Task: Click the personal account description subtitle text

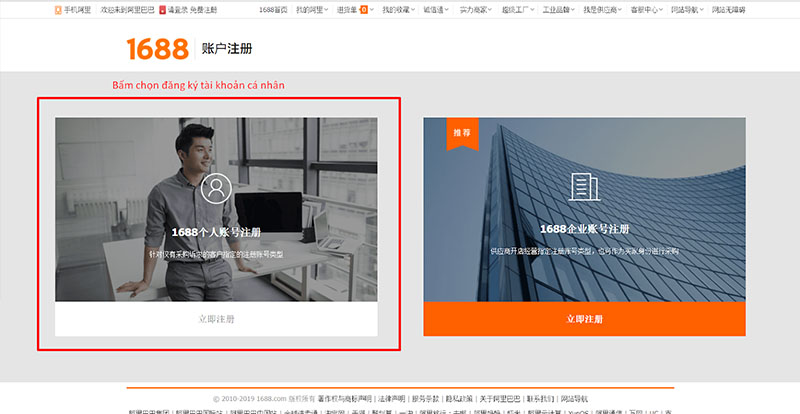Action: pyautogui.click(x=216, y=254)
